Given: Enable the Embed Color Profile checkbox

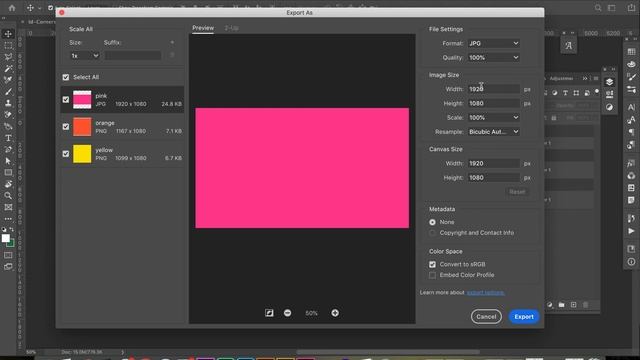Looking at the screenshot, I should [x=432, y=276].
